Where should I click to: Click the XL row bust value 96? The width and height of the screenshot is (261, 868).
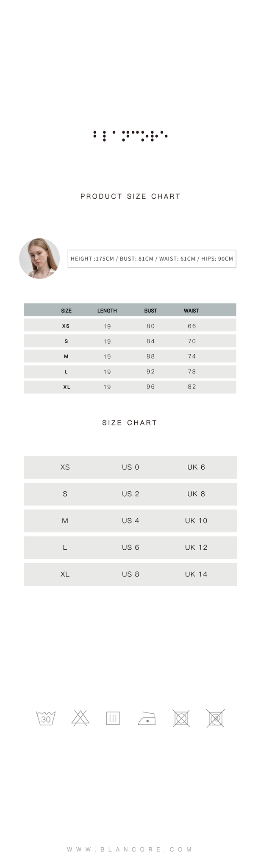pos(150,387)
